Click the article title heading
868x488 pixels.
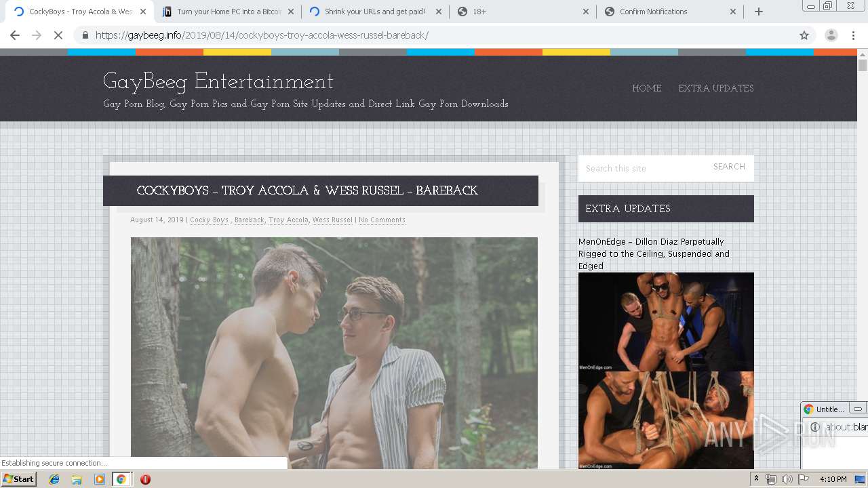click(x=307, y=190)
